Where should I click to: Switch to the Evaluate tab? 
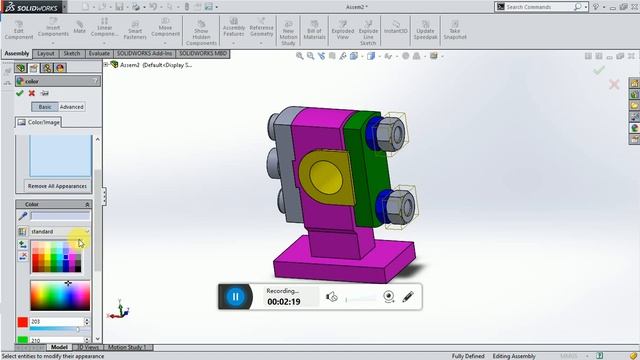coord(99,53)
